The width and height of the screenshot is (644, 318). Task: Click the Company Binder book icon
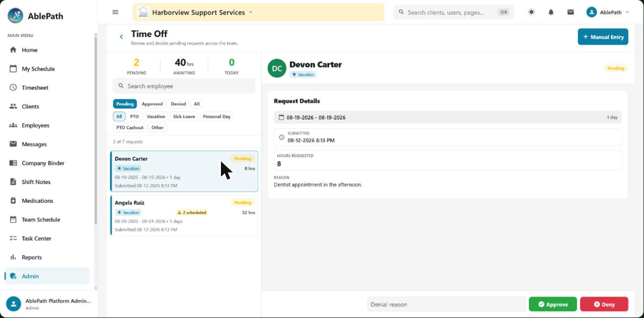(x=13, y=163)
